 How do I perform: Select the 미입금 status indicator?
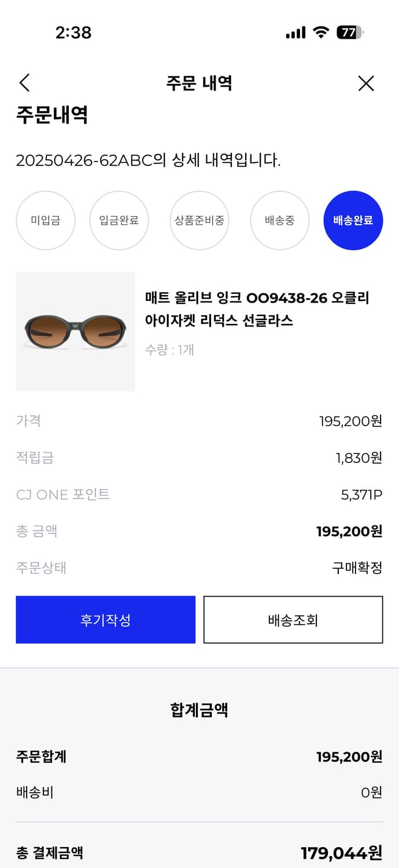[x=46, y=220]
